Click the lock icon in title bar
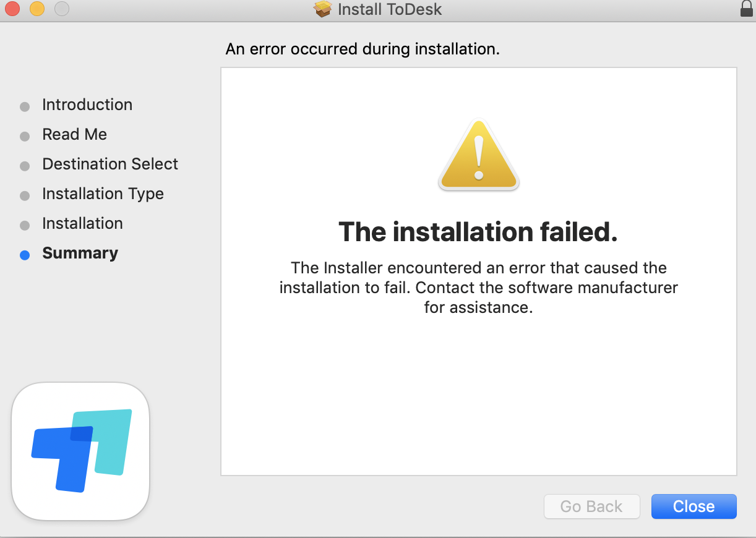This screenshot has width=756, height=538. click(x=747, y=9)
